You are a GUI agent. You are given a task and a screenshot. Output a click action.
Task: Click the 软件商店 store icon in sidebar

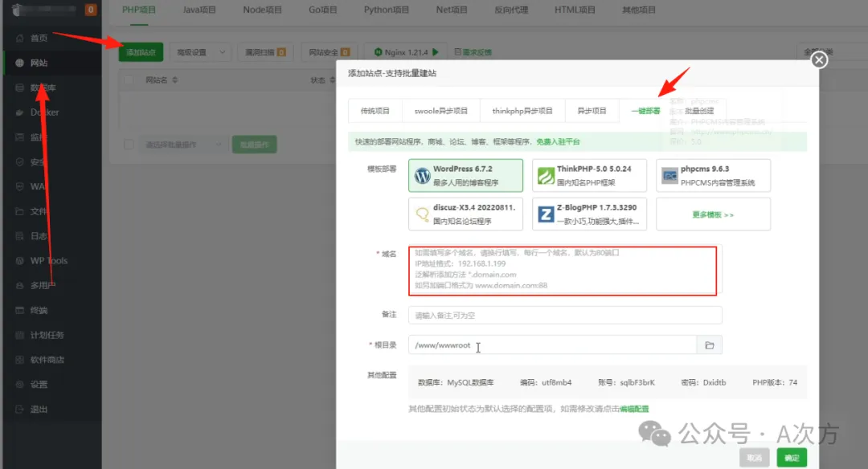(20, 360)
